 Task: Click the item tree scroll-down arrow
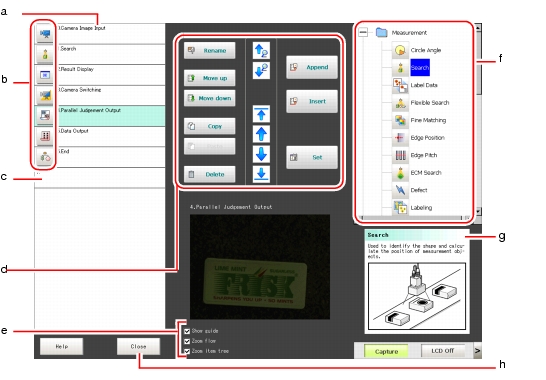click(x=478, y=211)
